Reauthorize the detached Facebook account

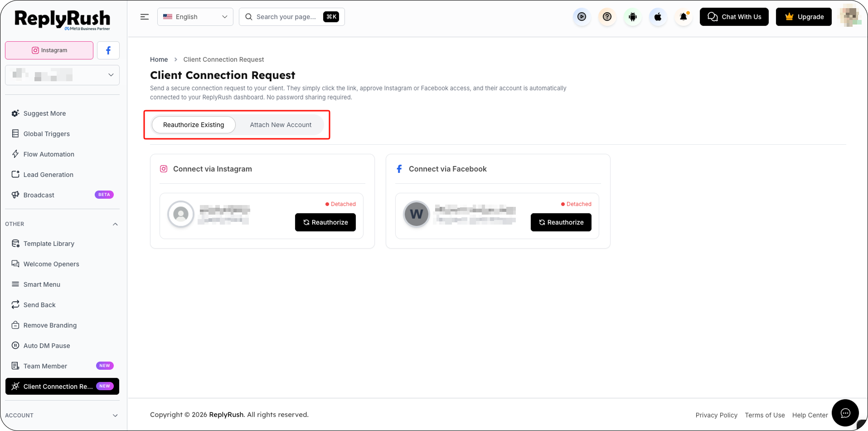pos(561,222)
